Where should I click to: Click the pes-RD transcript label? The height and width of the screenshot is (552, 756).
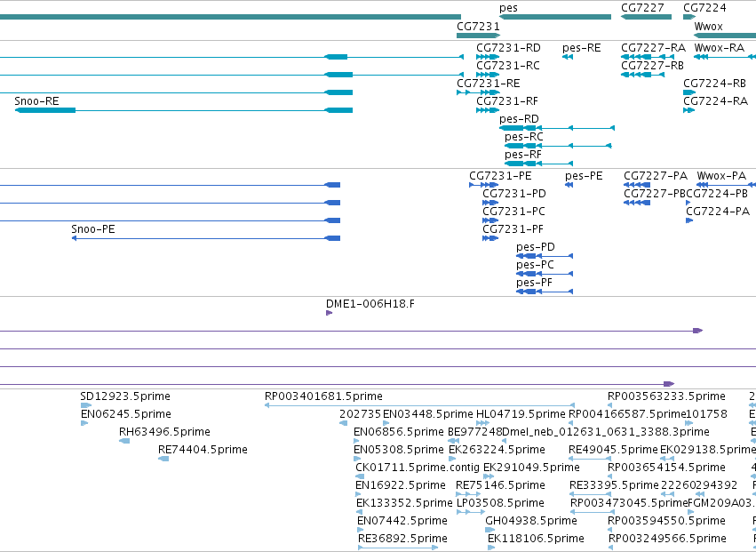(519, 119)
